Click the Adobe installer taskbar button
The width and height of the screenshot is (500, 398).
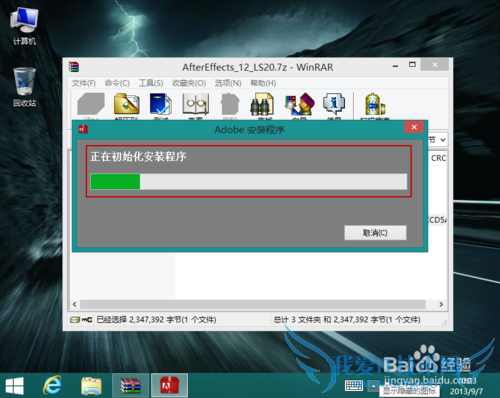[170, 386]
